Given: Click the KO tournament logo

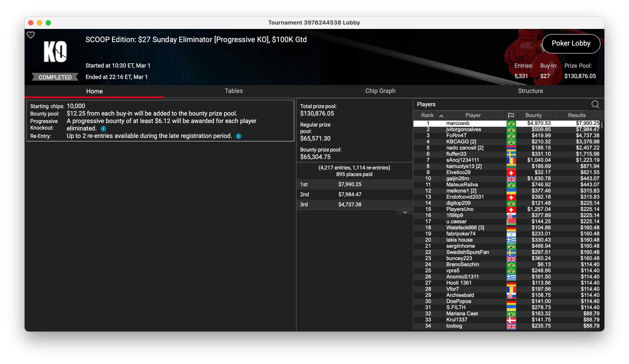Looking at the screenshot, I should pos(55,52).
